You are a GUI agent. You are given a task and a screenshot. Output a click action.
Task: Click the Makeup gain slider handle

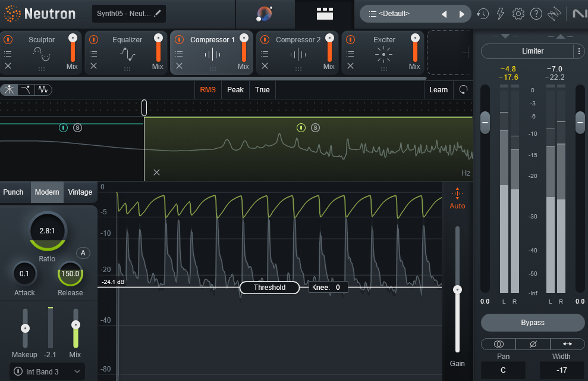25,329
